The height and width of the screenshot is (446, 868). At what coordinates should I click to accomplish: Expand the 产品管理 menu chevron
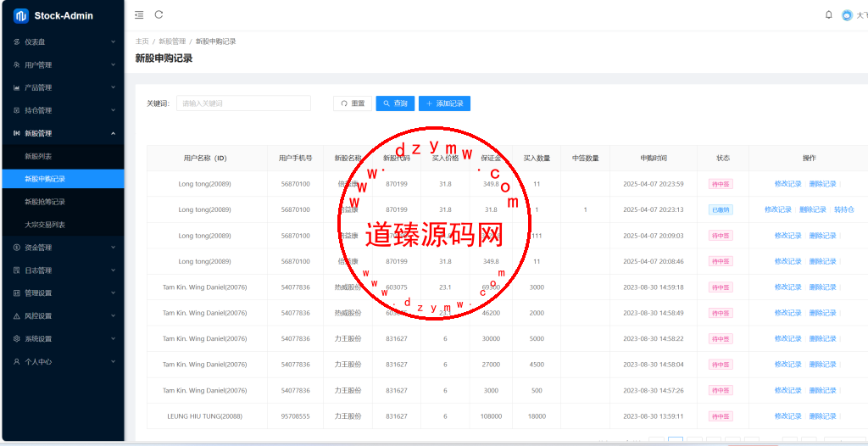113,87
